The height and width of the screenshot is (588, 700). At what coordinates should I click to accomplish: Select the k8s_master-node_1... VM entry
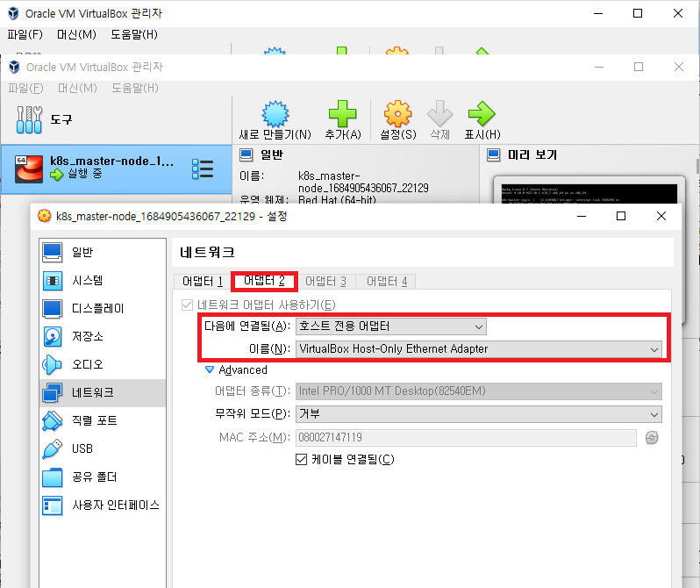pyautogui.click(x=116, y=169)
